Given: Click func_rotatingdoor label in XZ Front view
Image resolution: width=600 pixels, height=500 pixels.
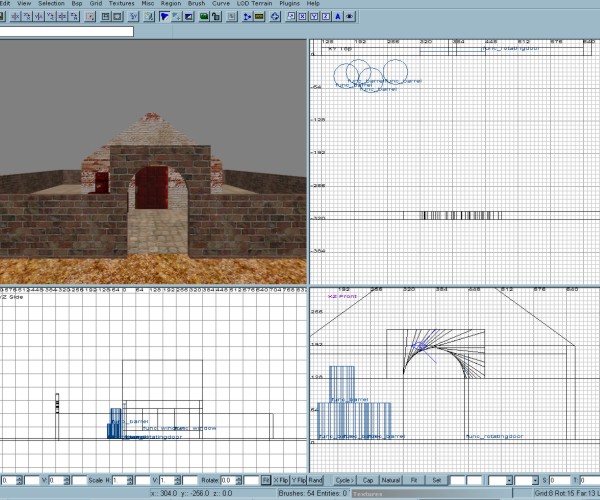Looking at the screenshot, I should 494,436.
